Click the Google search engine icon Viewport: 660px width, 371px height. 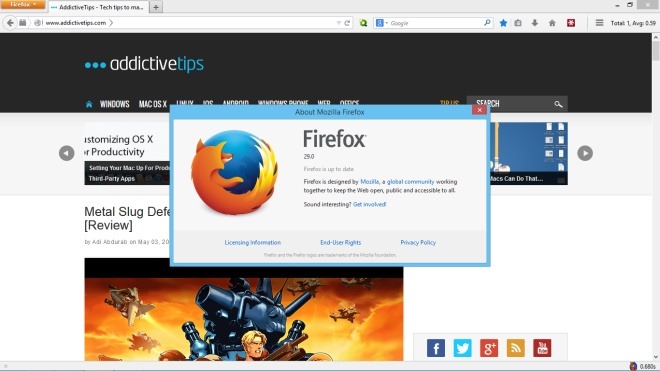[x=379, y=23]
